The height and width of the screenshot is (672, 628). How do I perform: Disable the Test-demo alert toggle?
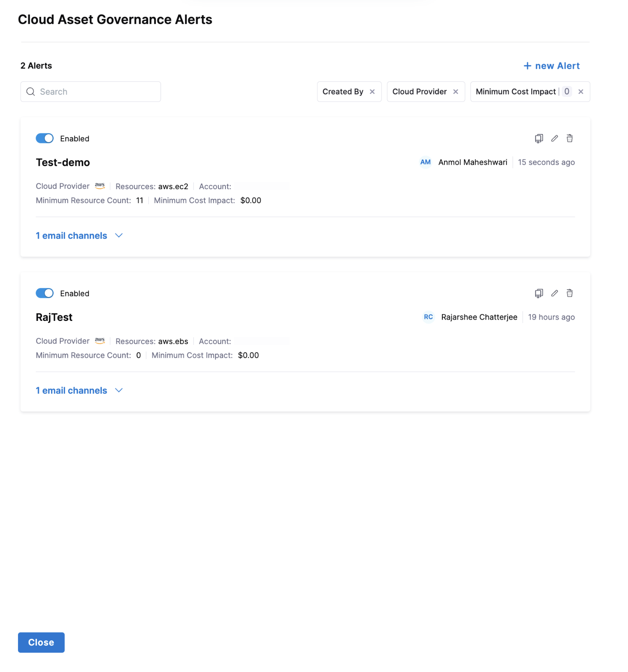click(x=44, y=138)
